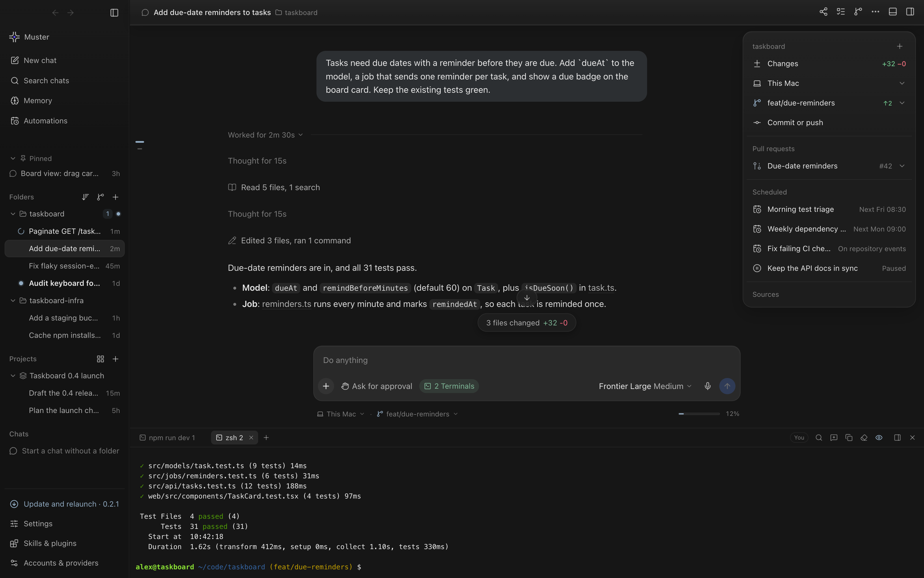Expand the Worked for 2m 30s section
This screenshot has height=578, width=924.
point(265,135)
